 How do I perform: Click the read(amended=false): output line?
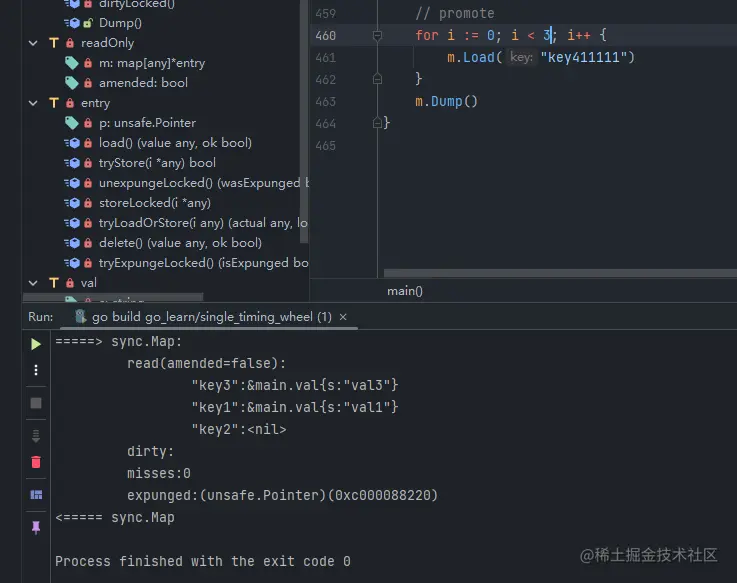pyautogui.click(x=206, y=363)
